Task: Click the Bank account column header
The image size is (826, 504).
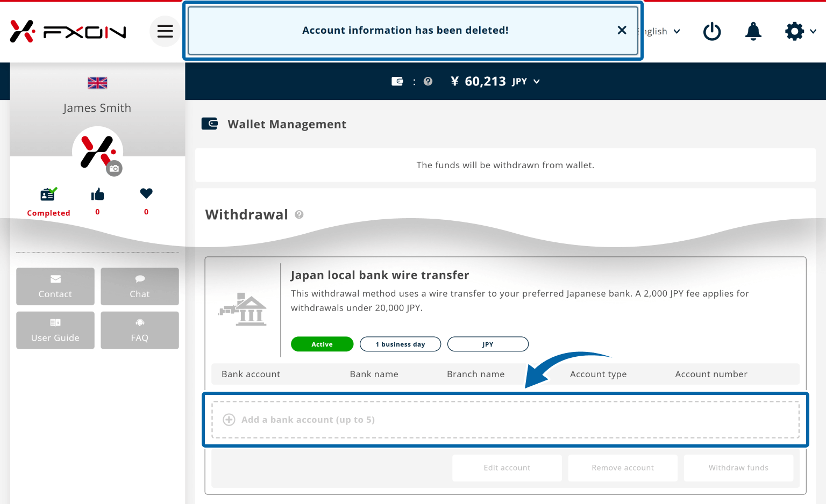Action: coord(251,374)
